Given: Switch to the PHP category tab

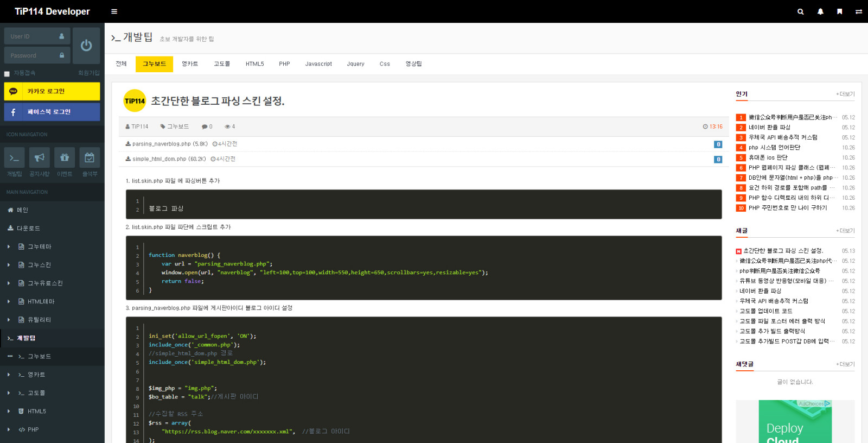Looking at the screenshot, I should tap(284, 64).
